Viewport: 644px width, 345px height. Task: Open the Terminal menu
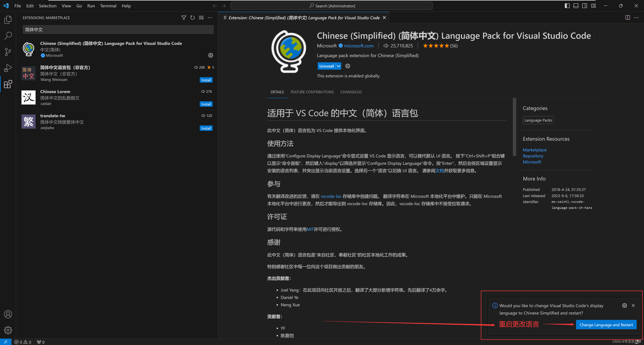pyautogui.click(x=108, y=6)
